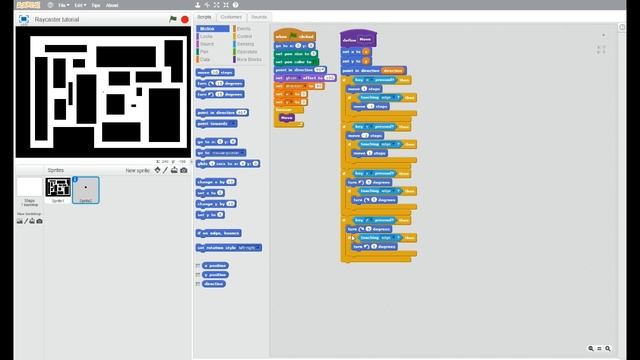Open About from the menu bar
This screenshot has height=360, width=640.
(112, 5)
